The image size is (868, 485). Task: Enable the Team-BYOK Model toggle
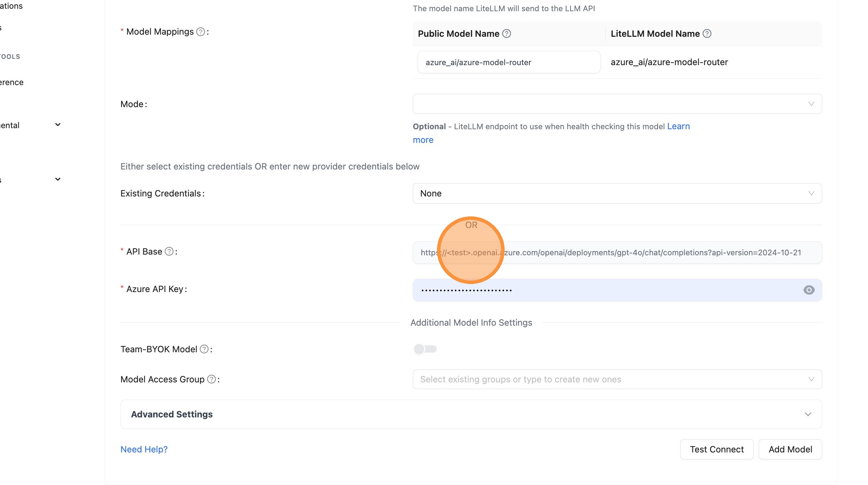pos(425,349)
